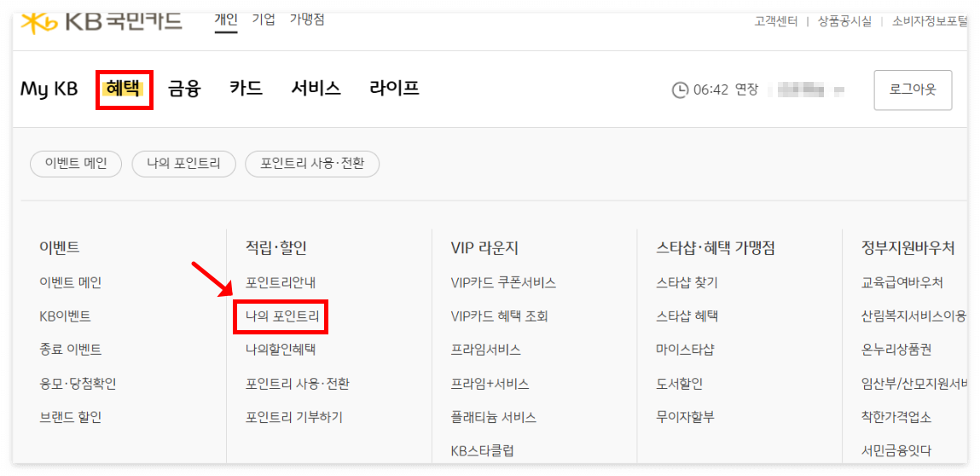Select the 개인 tab

[x=226, y=20]
